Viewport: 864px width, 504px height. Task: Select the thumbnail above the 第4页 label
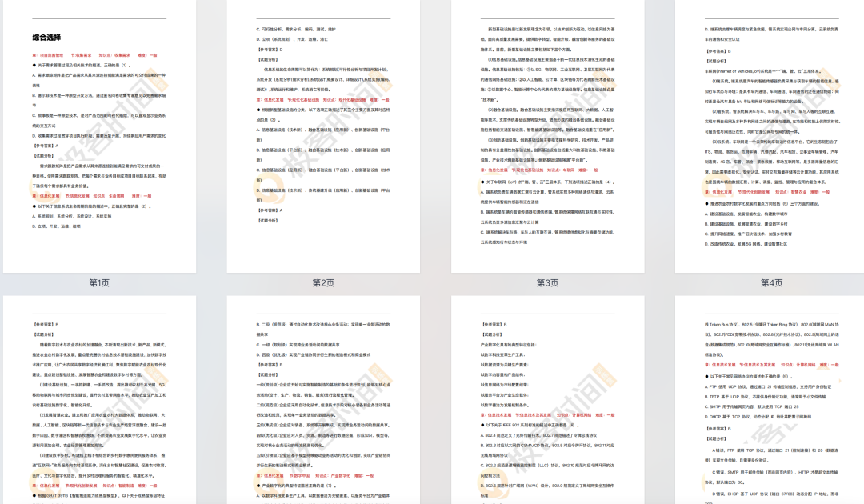point(770,136)
